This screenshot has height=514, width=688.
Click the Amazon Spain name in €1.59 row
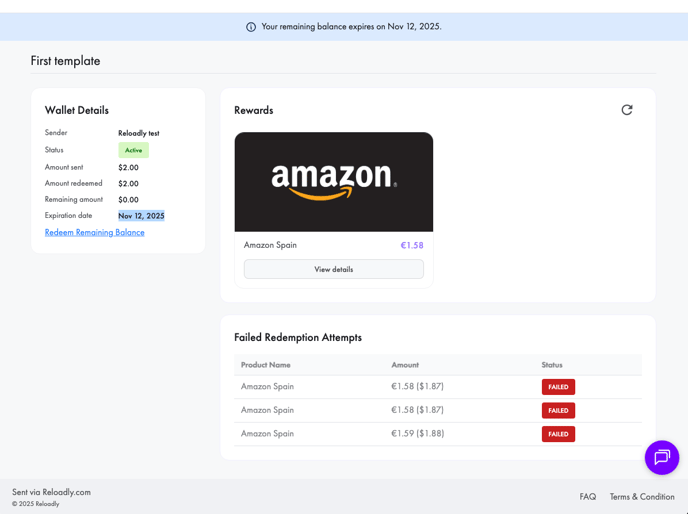click(x=267, y=433)
